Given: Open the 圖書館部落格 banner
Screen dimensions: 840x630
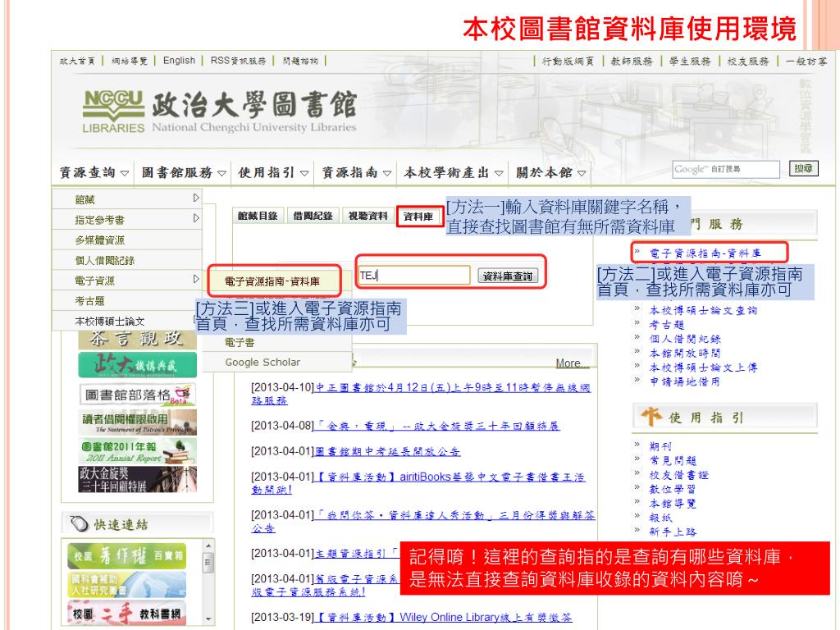Looking at the screenshot, I should click(137, 395).
